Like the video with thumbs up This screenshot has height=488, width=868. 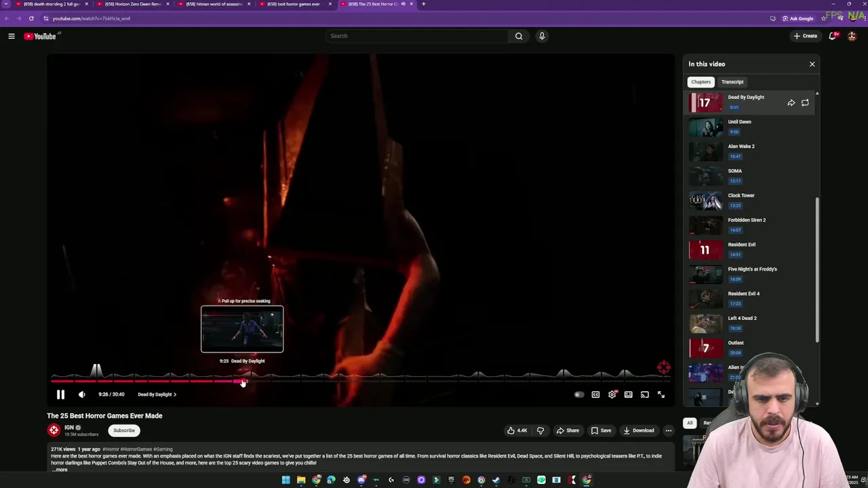(x=517, y=430)
